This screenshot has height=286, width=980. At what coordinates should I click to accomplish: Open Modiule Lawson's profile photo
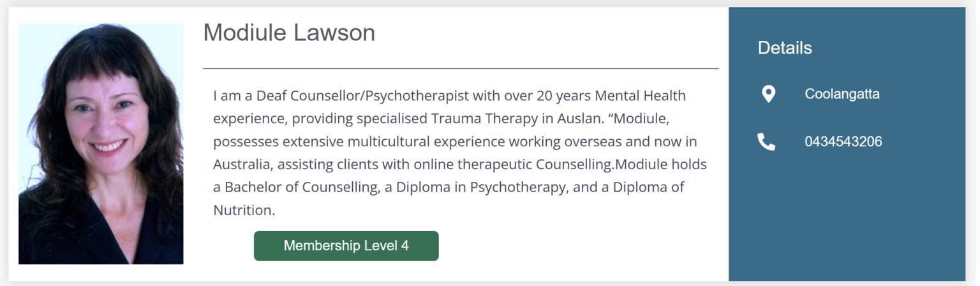click(x=101, y=144)
